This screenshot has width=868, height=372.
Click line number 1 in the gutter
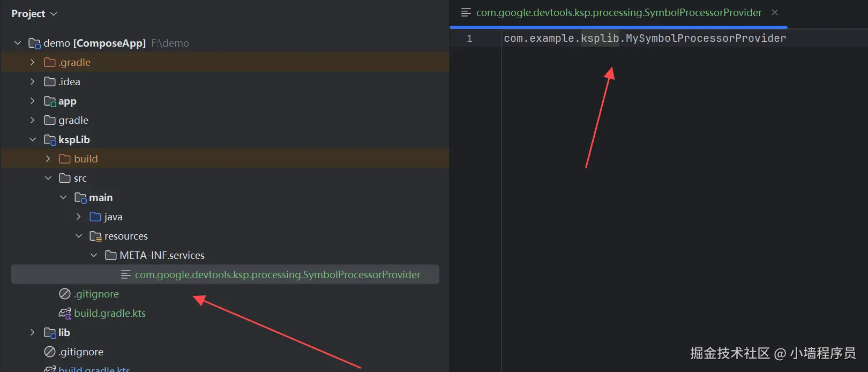click(469, 39)
